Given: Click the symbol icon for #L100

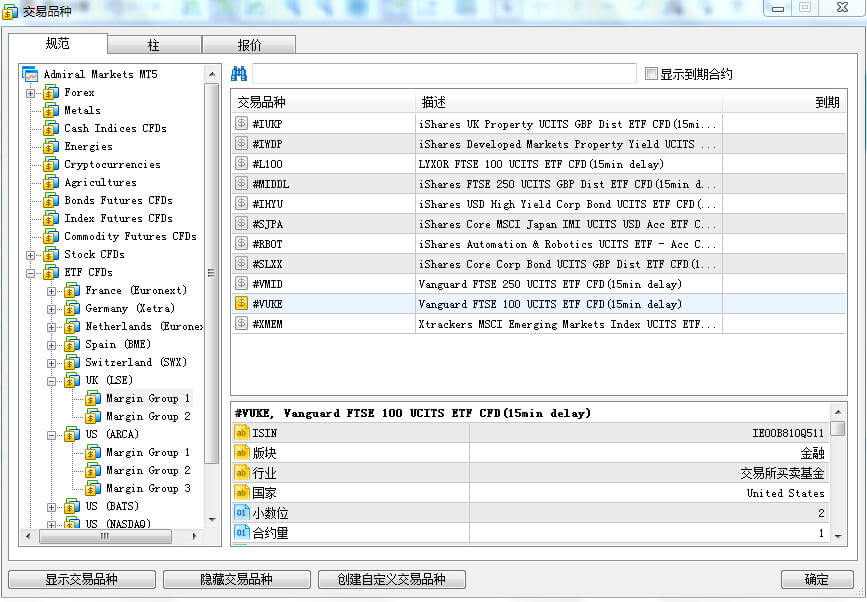Looking at the screenshot, I should 241,163.
